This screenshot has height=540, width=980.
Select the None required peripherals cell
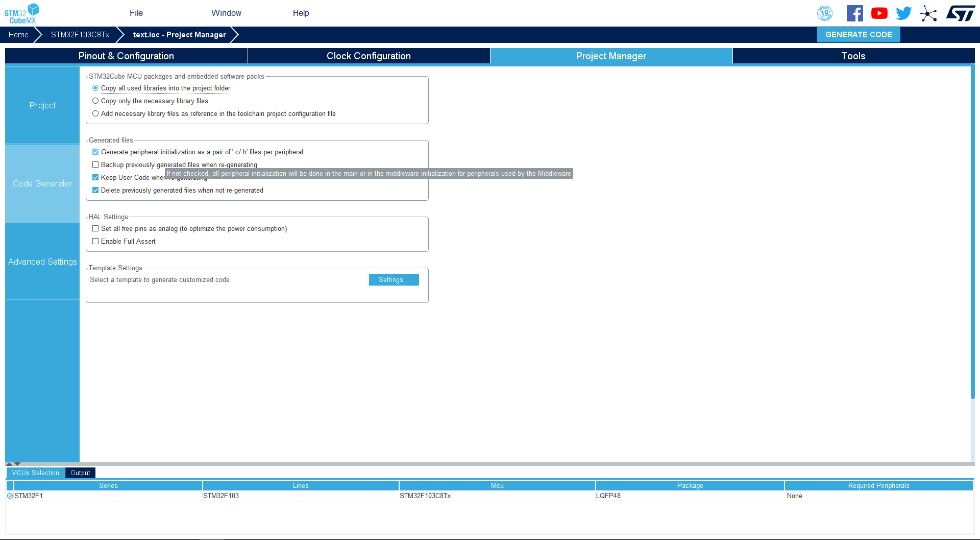[x=878, y=496]
